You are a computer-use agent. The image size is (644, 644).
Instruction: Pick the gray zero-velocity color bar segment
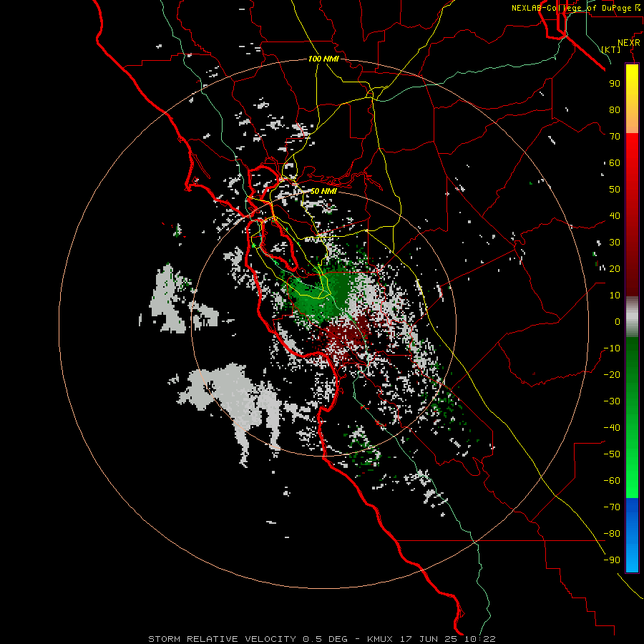coord(632,317)
